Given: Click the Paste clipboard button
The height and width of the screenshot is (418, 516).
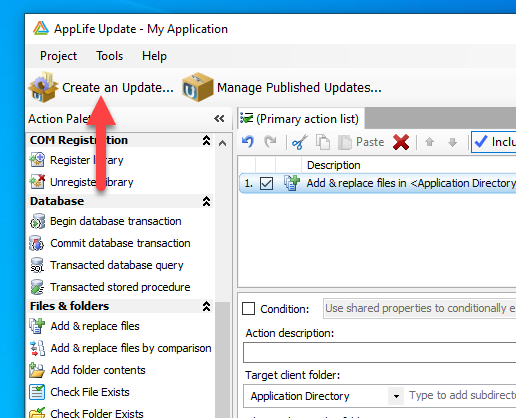Looking at the screenshot, I should pyautogui.click(x=361, y=142).
